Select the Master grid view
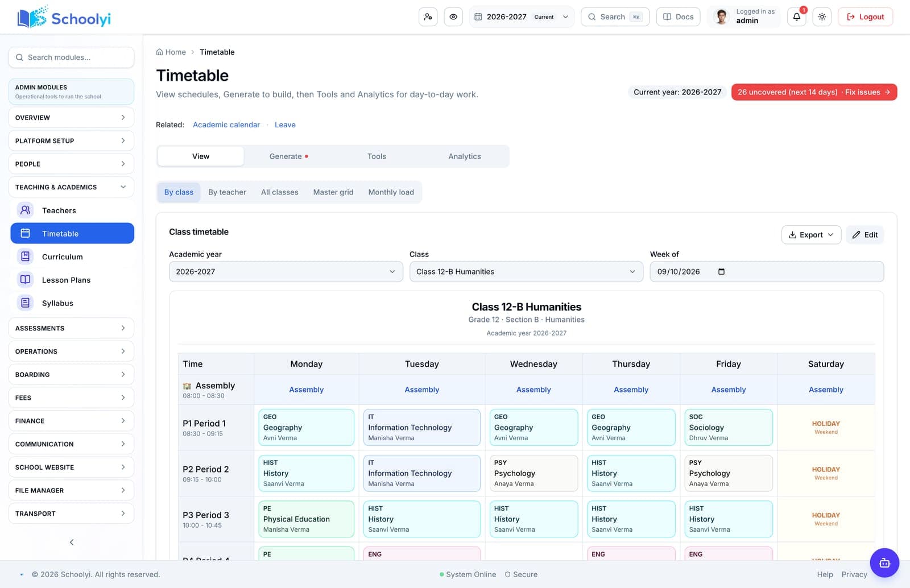Viewport: 910px width, 588px height. coord(333,192)
